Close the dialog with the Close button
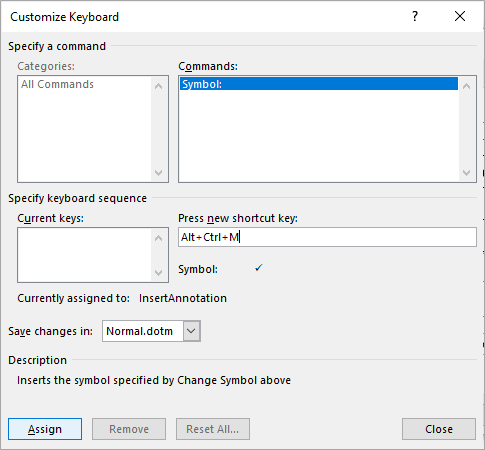 coord(439,429)
